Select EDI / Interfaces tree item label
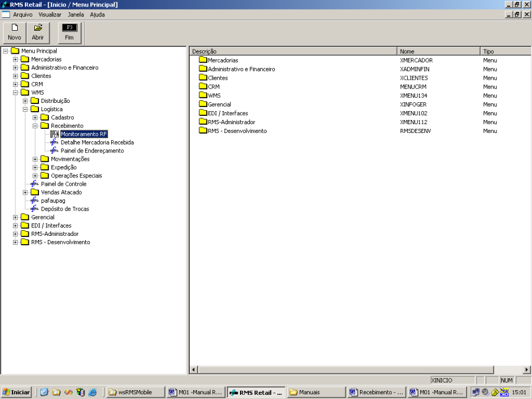The height and width of the screenshot is (399, 532). pyautogui.click(x=51, y=226)
